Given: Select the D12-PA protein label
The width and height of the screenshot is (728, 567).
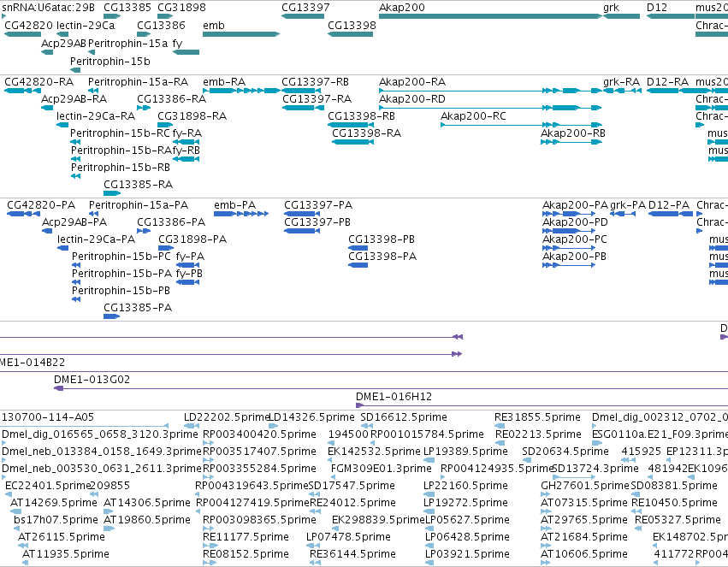Looking at the screenshot, I should pyautogui.click(x=669, y=205).
